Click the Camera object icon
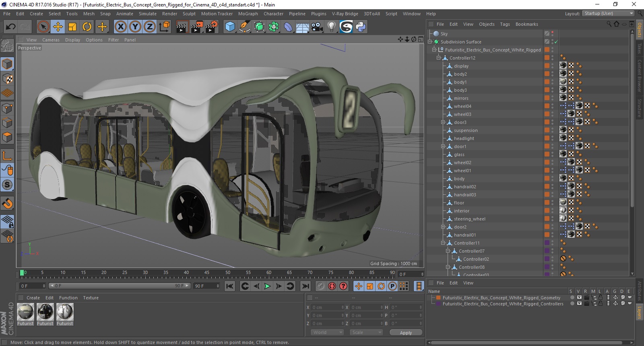 [317, 27]
